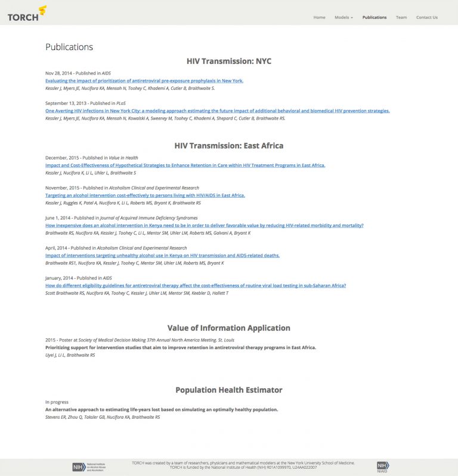Click the Value of Information Application heading

229,328
